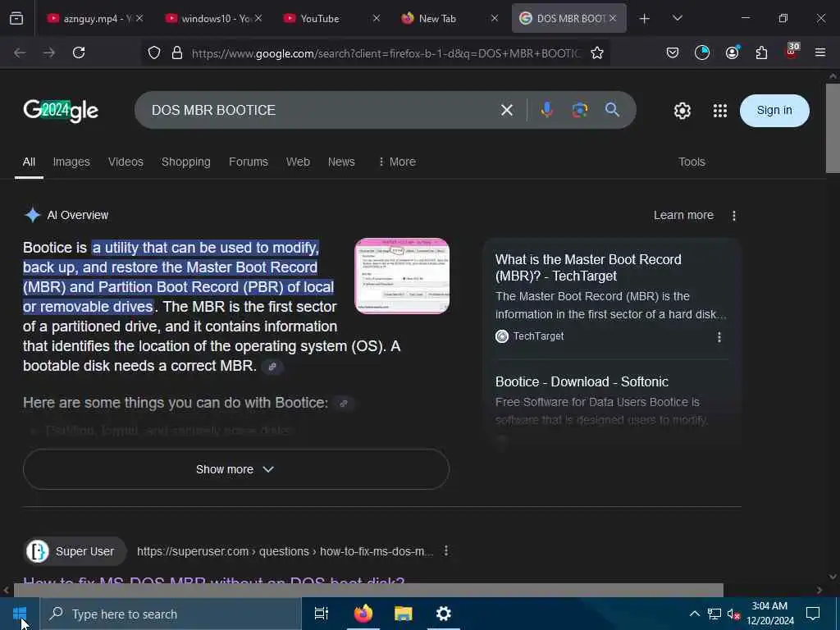Screen dimensions: 840x630
Task: Go forward with the browser forward arrow
Action: click(49, 52)
